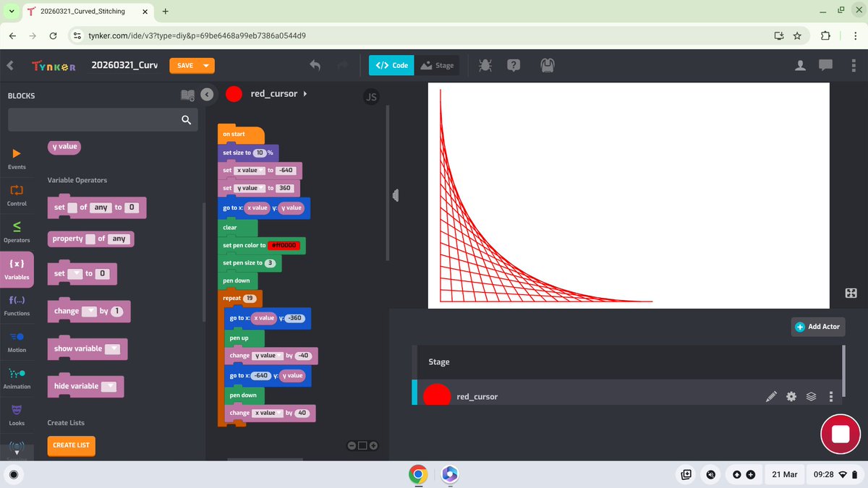Zoom in the code workspace
Viewport: 868px width, 488px height.
click(374, 445)
